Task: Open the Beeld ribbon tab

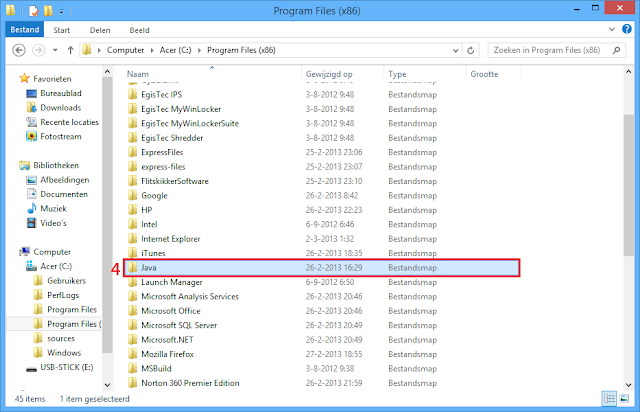Action: click(140, 30)
